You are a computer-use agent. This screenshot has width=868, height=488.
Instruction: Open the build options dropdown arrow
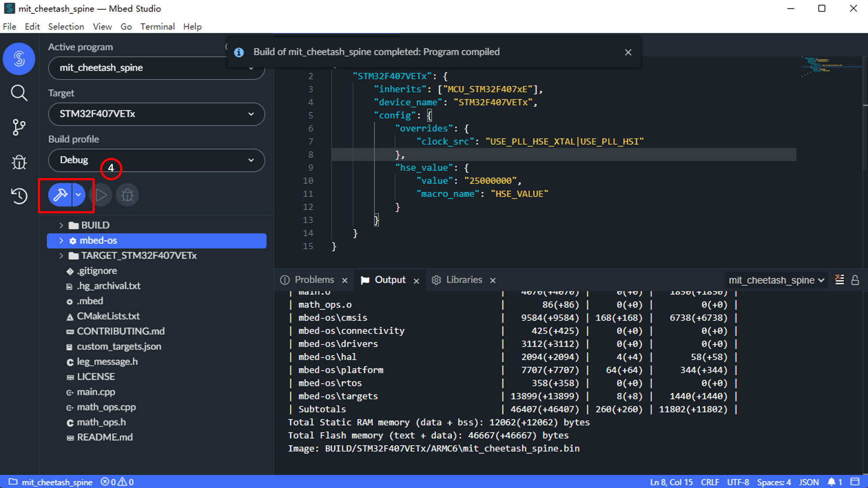click(x=78, y=195)
